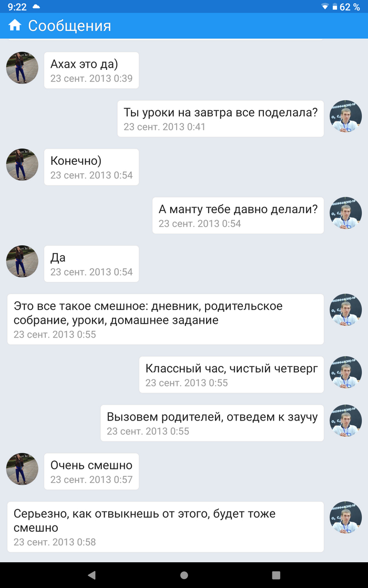Open avatar next to 'Конечно)' message
Image resolution: width=368 pixels, height=588 pixels.
click(22, 165)
